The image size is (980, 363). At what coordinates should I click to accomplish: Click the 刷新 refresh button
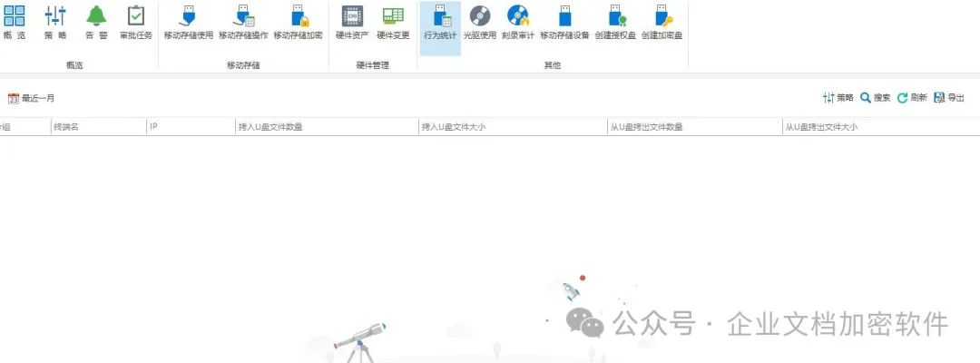tap(912, 97)
